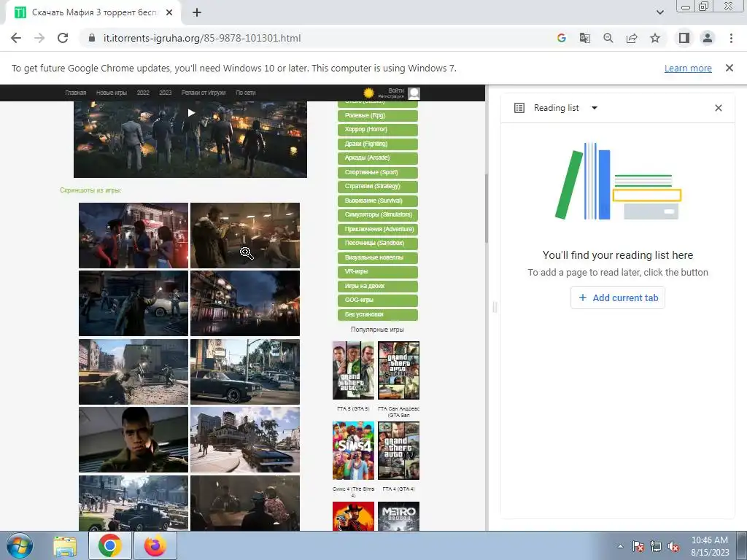747x560 pixels.
Task: Click the muted volume tray icon
Action: (x=673, y=546)
